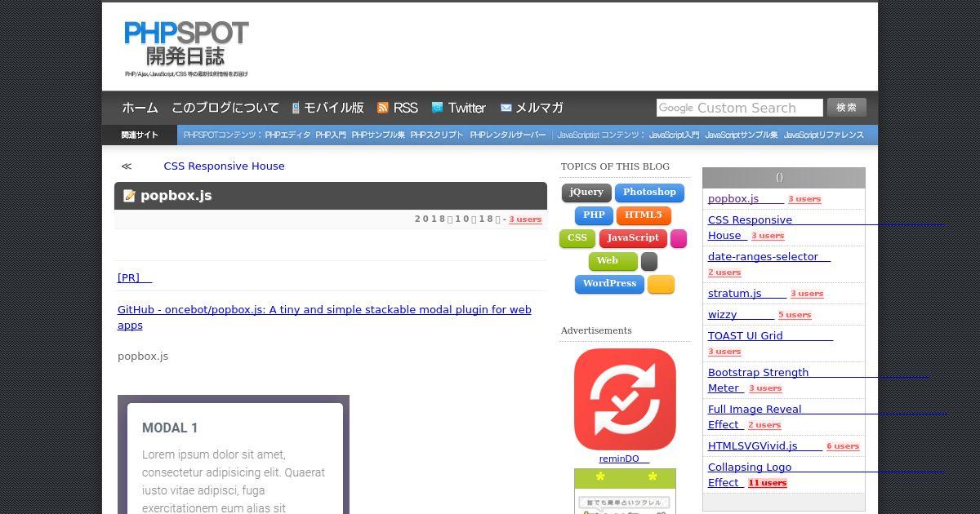Open the mobile version phone icon

coord(296,108)
